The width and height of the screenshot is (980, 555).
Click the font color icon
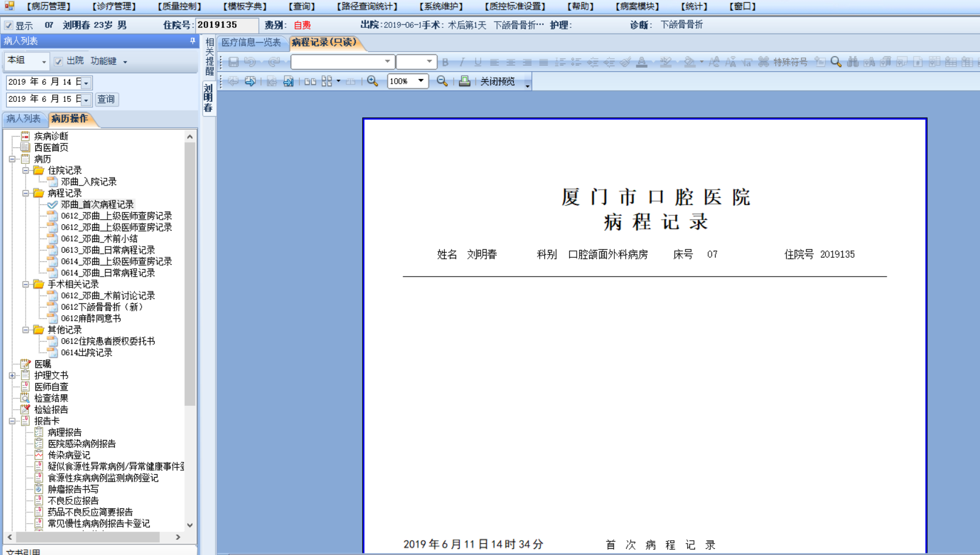(642, 62)
